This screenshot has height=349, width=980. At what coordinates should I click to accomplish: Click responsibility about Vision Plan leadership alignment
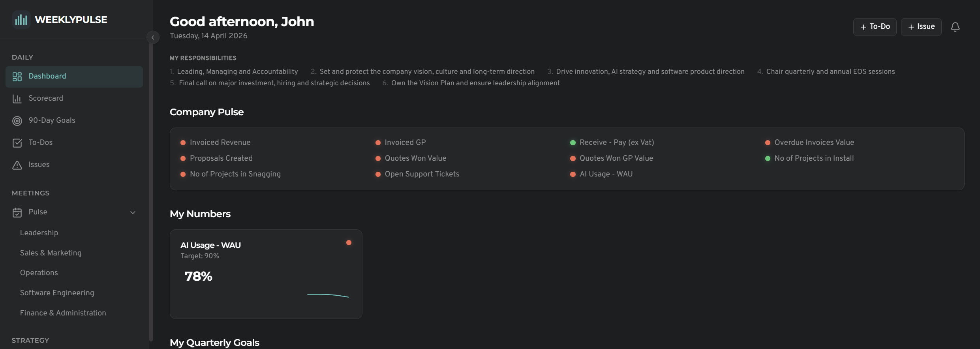coord(475,83)
